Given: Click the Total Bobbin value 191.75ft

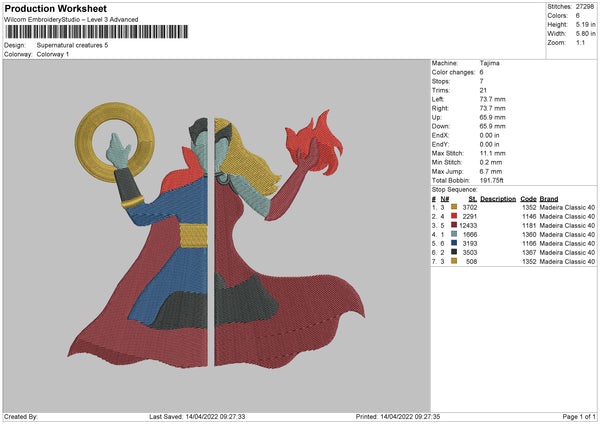Looking at the screenshot, I should (x=494, y=182).
